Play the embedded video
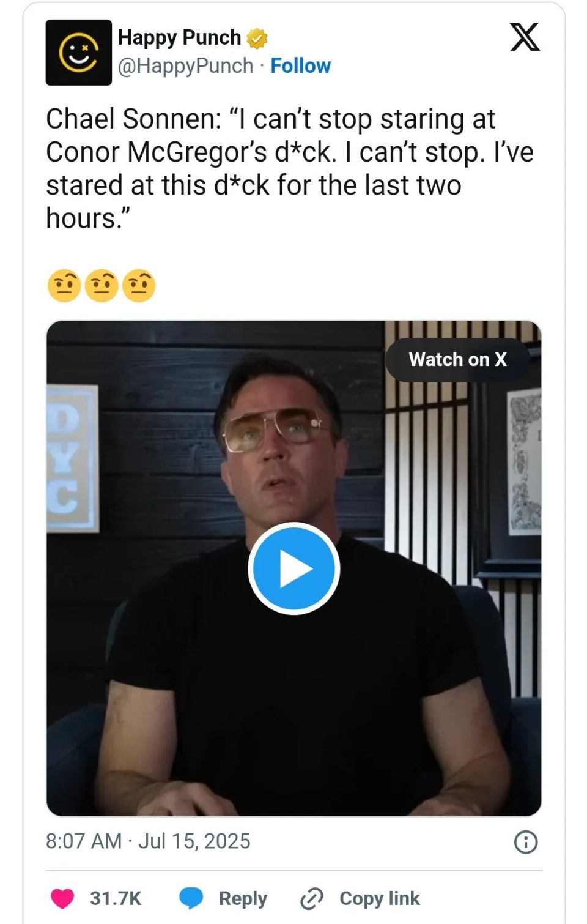 click(x=294, y=568)
